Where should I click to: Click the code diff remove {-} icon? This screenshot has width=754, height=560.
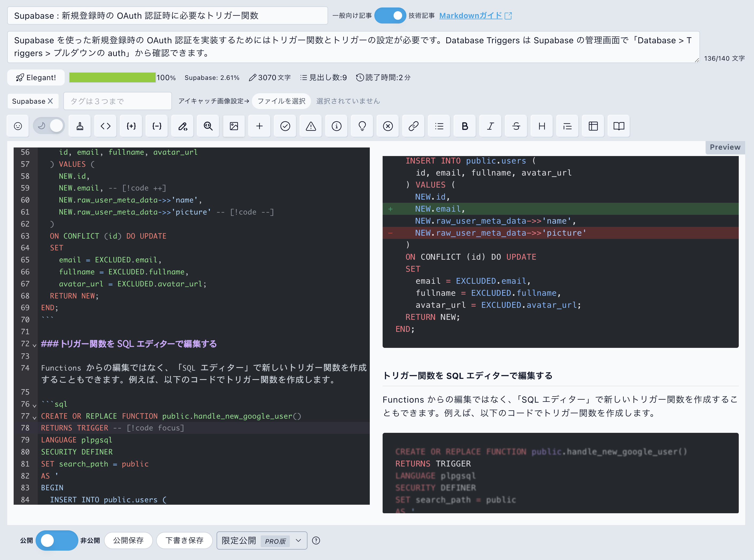[157, 126]
